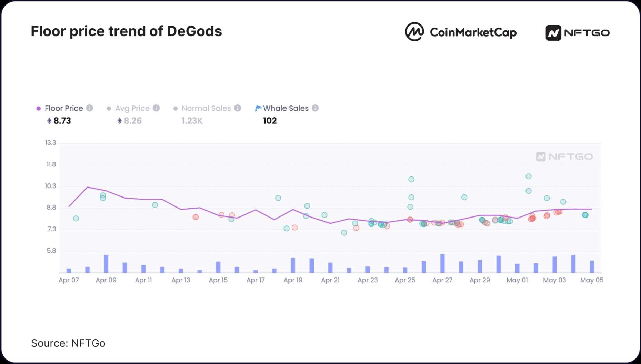The width and height of the screenshot is (641, 364).
Task: Click the NFTGO logo icon at top right
Action: (x=553, y=33)
